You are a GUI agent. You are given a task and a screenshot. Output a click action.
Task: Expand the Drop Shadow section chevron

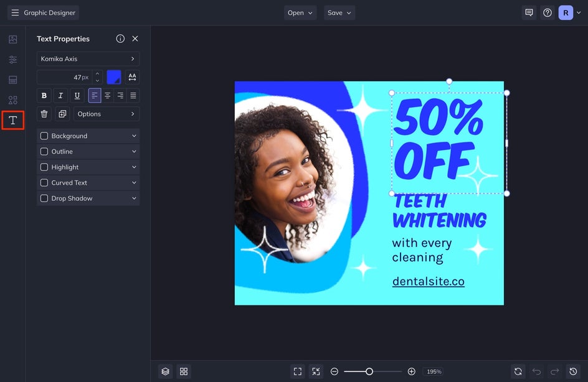[x=134, y=198]
